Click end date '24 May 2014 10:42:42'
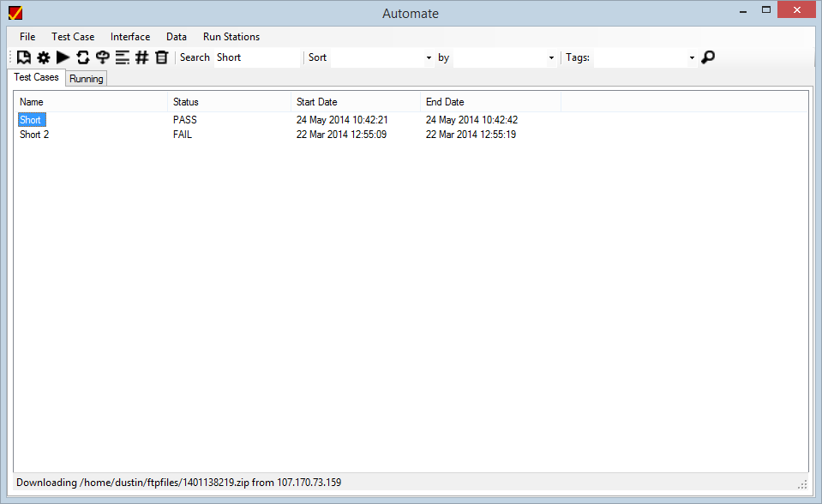This screenshot has width=822, height=504. click(471, 120)
